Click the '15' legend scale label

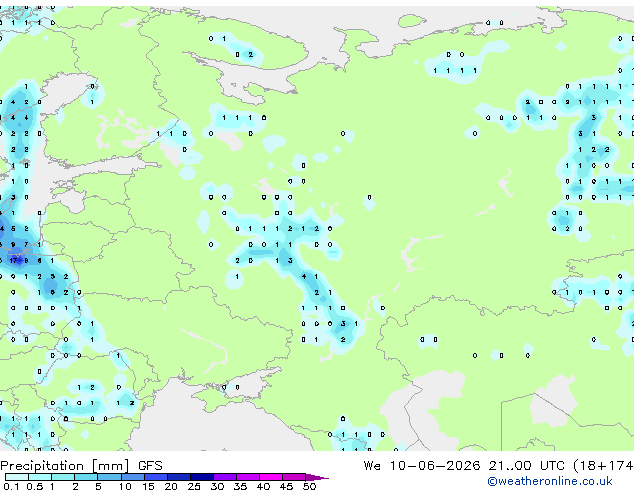click(x=148, y=486)
